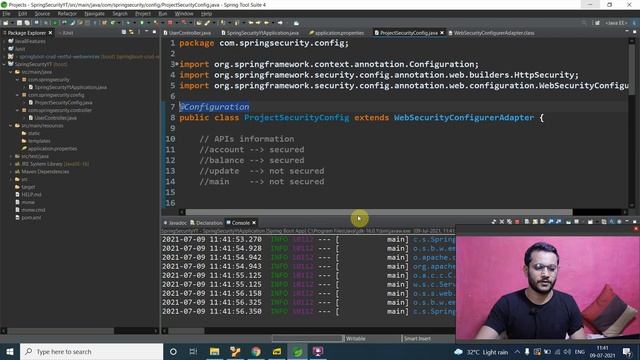Select the templates folder in tree
Viewport: 640px width, 360px height.
[x=39, y=141]
